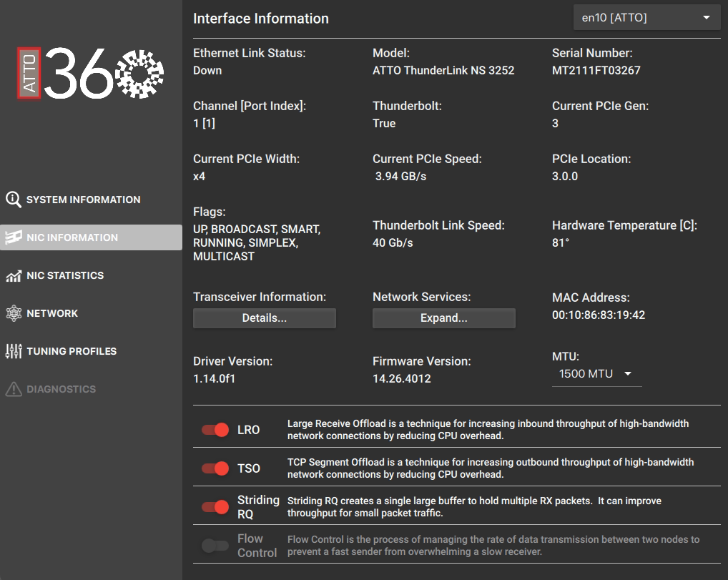Click the Large Receive Offload description
This screenshot has width=728, height=580.
click(x=488, y=430)
